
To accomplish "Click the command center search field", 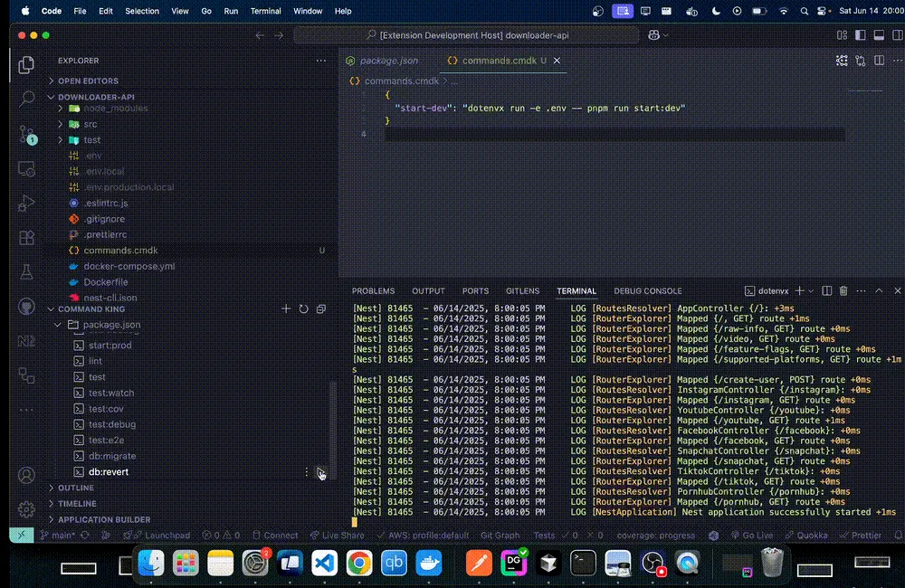I will [x=466, y=35].
